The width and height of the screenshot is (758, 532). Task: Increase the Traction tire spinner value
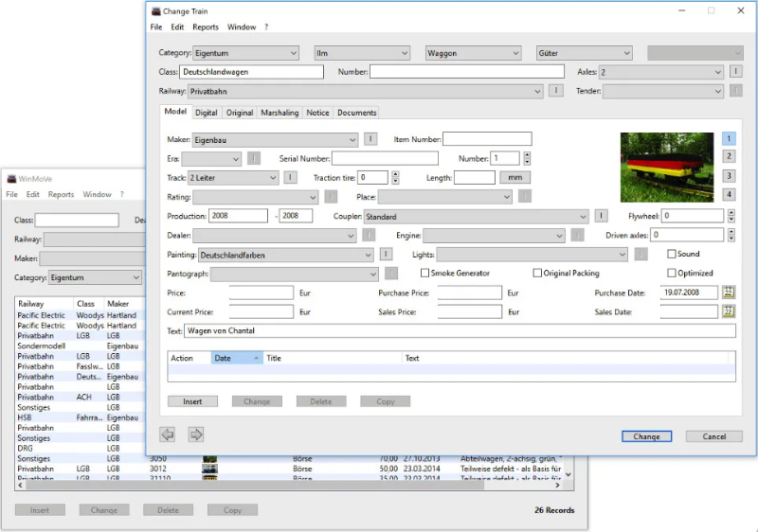tap(395, 174)
